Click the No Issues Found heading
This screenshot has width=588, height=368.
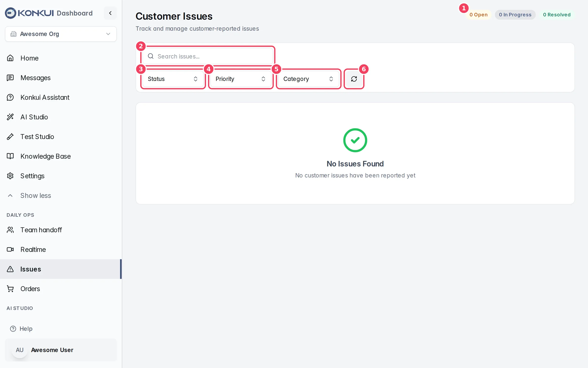tap(355, 164)
